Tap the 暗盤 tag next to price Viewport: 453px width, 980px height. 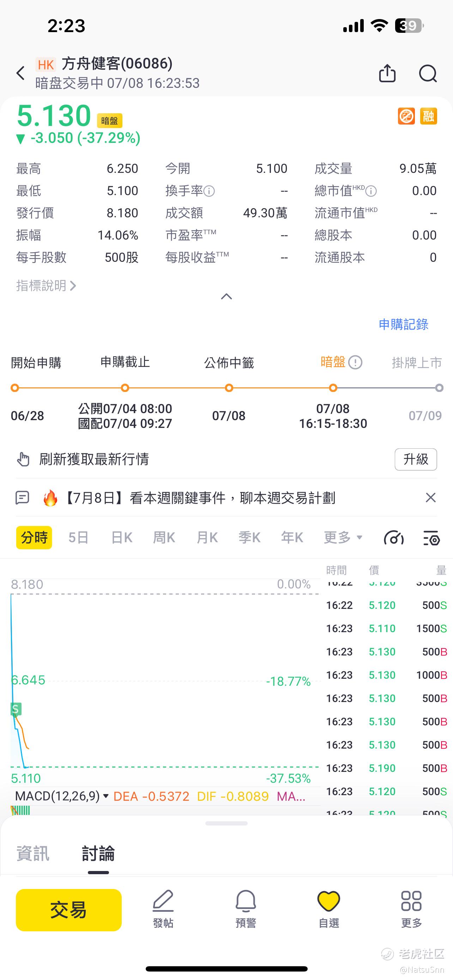(x=109, y=121)
